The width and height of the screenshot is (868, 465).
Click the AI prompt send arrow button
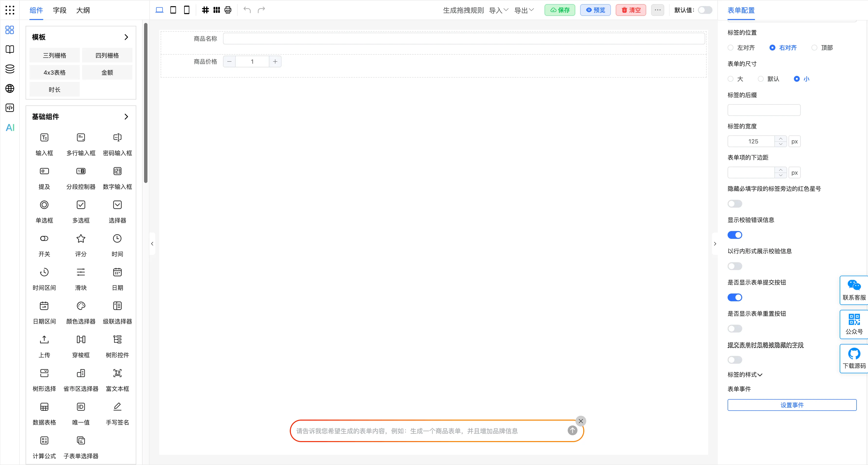tap(573, 430)
